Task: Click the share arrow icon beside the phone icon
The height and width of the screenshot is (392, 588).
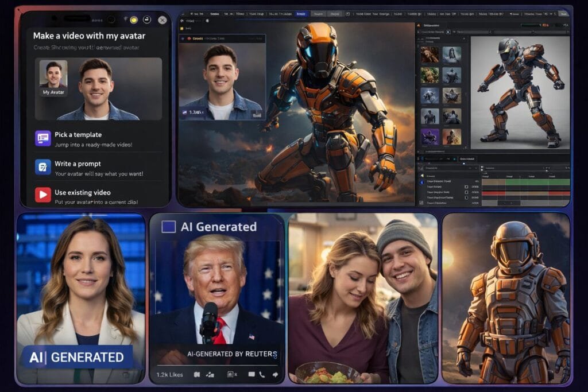Action: pos(276,374)
